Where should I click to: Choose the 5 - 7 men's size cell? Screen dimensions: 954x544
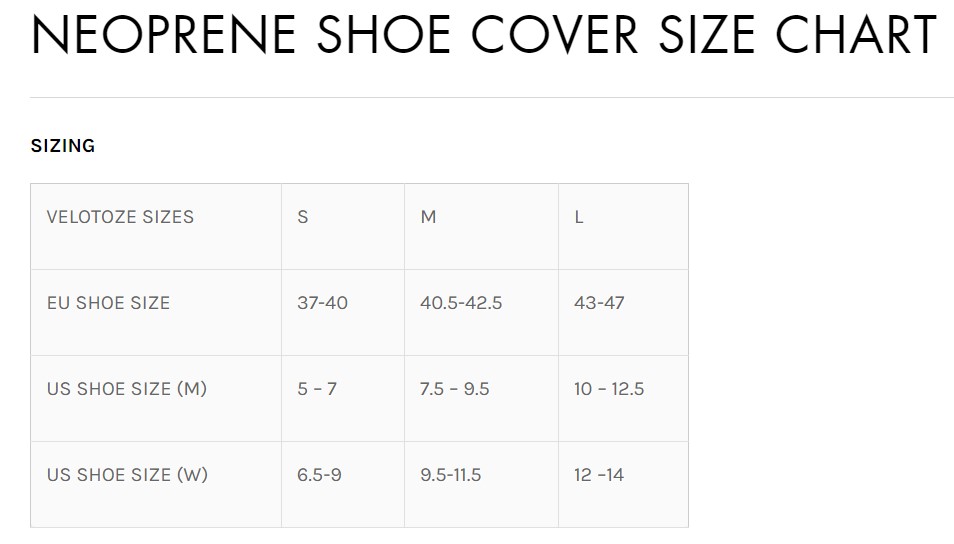(317, 389)
